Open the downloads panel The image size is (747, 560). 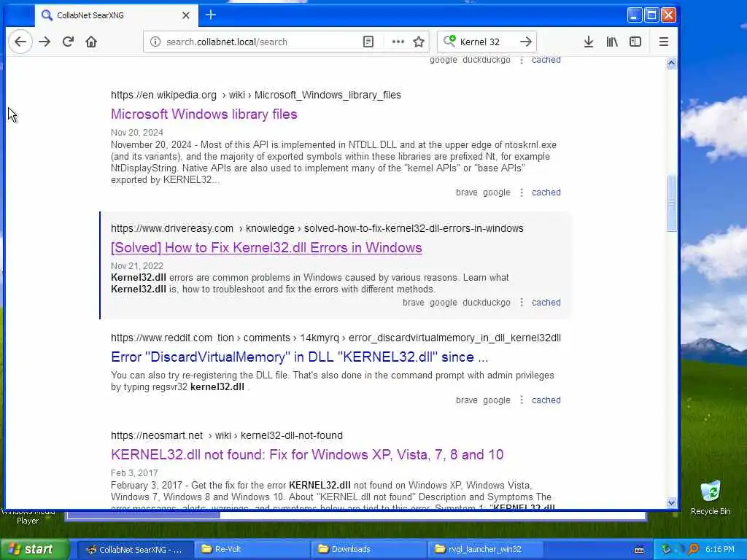pyautogui.click(x=589, y=42)
